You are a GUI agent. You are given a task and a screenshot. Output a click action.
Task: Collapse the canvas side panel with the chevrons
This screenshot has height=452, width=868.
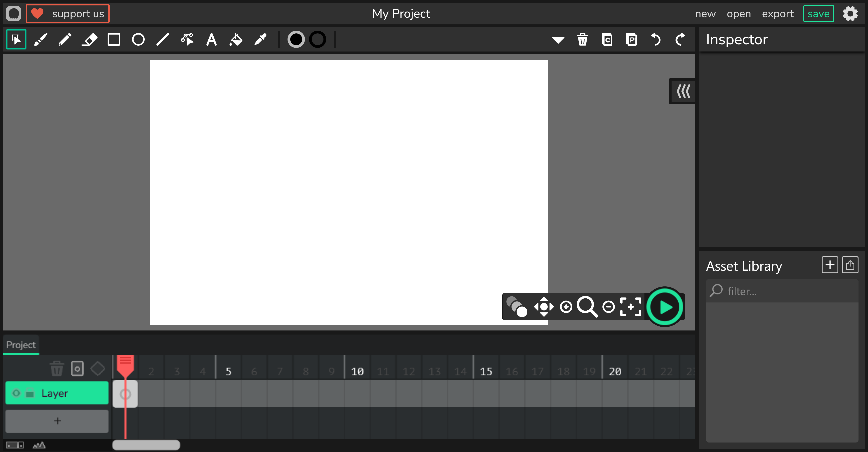click(x=682, y=91)
